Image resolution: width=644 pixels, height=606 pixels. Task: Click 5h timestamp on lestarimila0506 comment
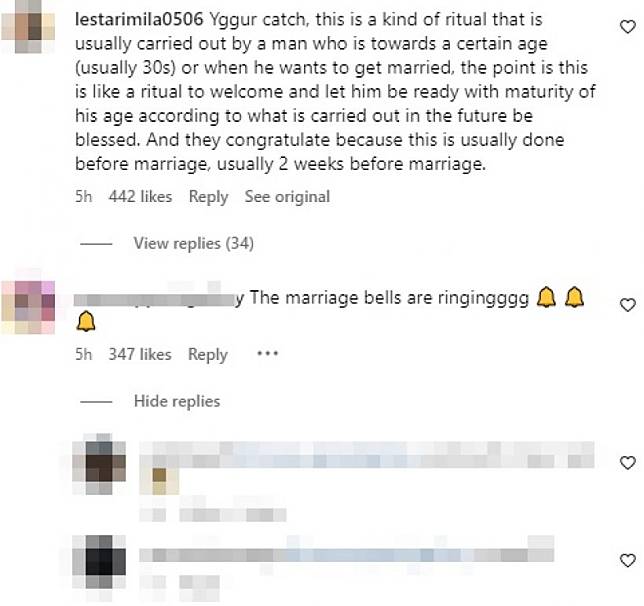pyautogui.click(x=83, y=197)
